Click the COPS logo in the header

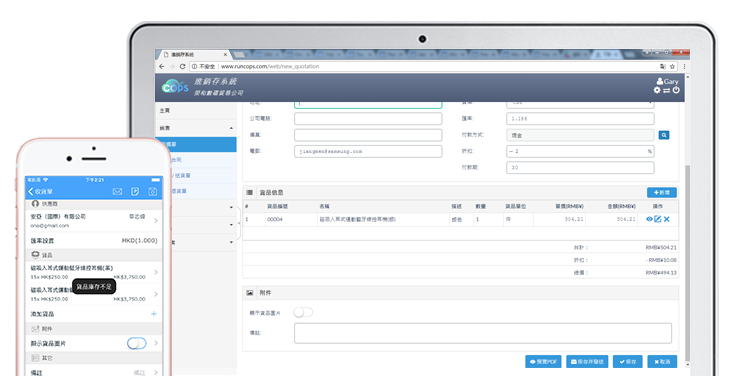click(x=175, y=87)
